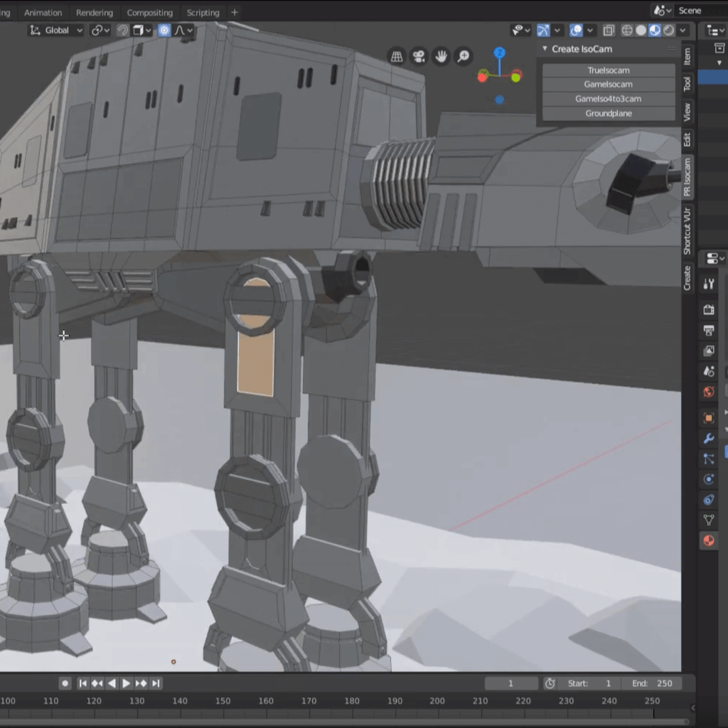Open the gizmo options dropdown arrow

pyautogui.click(x=557, y=31)
